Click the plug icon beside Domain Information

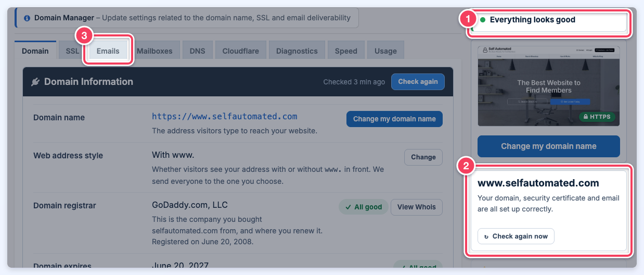(x=35, y=82)
